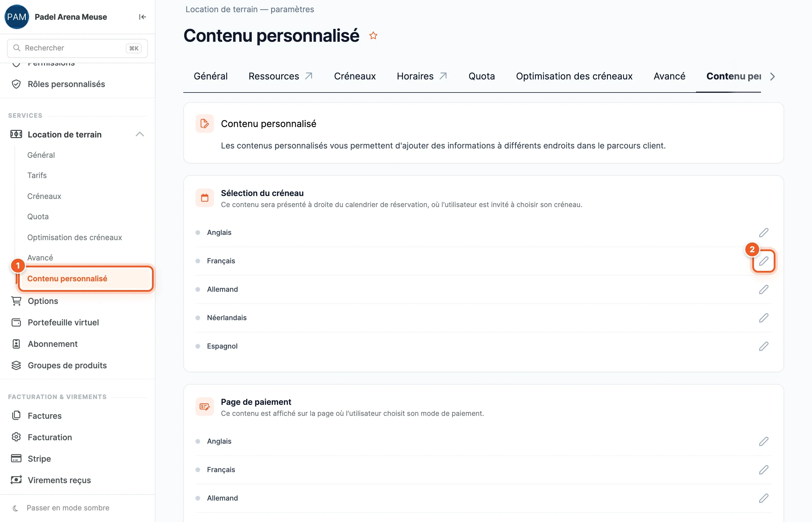Favorite this page with the star icon
The height and width of the screenshot is (522, 812).
click(x=373, y=36)
